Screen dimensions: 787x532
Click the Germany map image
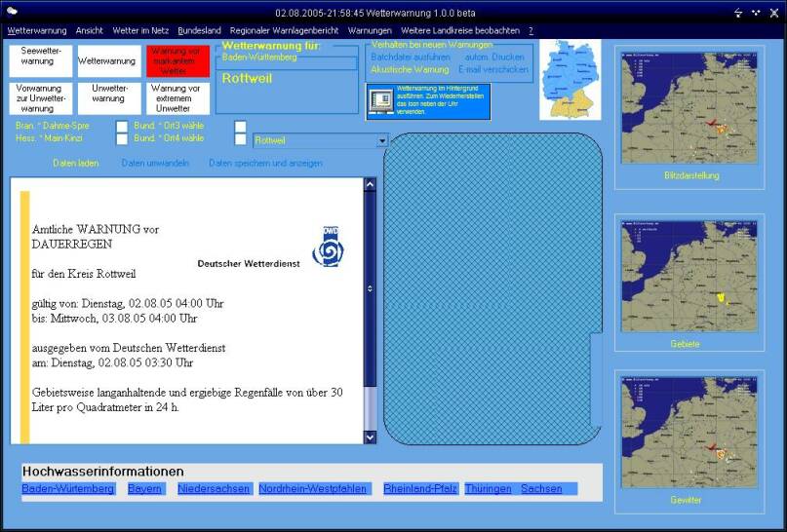[570, 79]
